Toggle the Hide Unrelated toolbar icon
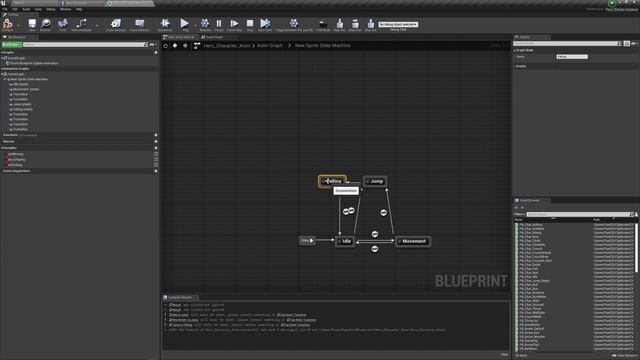This screenshot has width=640, height=360. [81, 24]
